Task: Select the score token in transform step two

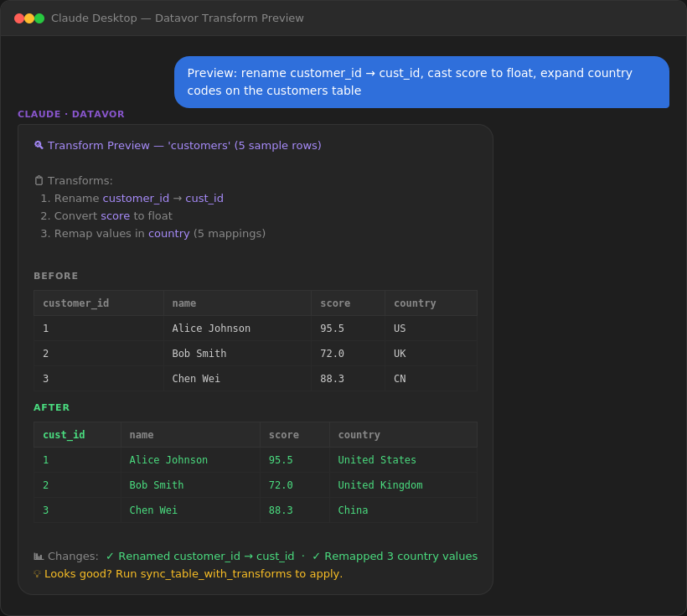Action: [x=115, y=215]
